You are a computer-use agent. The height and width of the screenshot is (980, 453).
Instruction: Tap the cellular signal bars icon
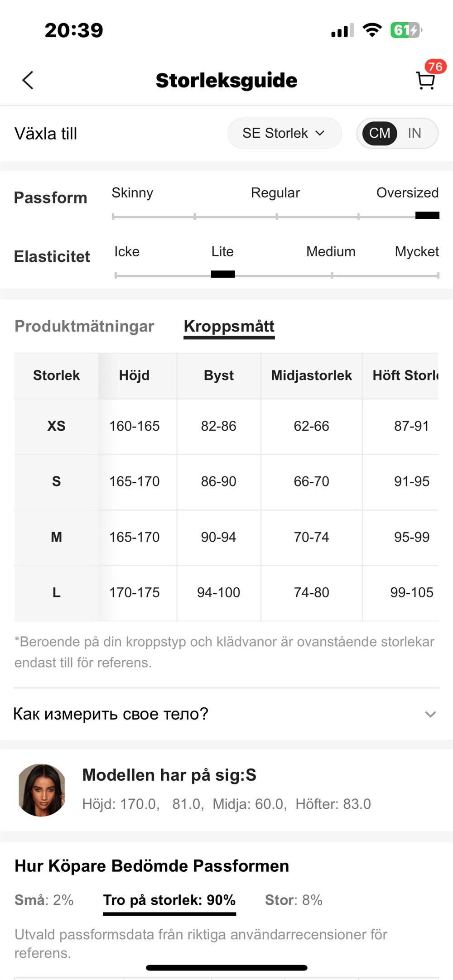click(342, 31)
